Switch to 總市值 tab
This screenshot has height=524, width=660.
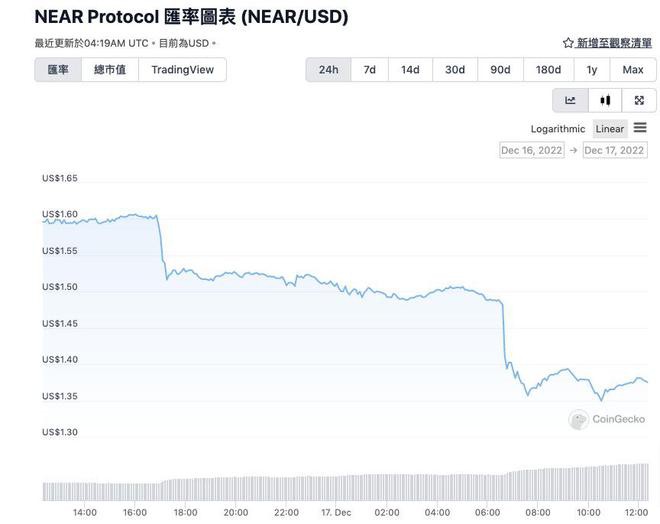110,70
